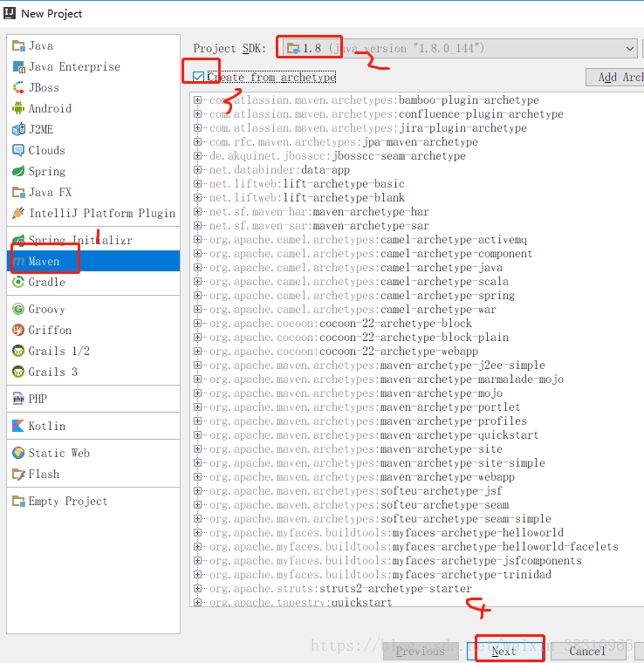Viewport: 644px width, 663px height.
Task: Expand confluence-plugin-archetype node
Action: 197,113
